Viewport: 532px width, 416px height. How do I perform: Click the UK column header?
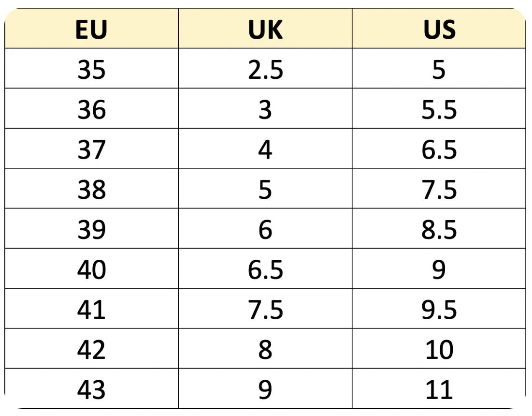[x=265, y=30]
